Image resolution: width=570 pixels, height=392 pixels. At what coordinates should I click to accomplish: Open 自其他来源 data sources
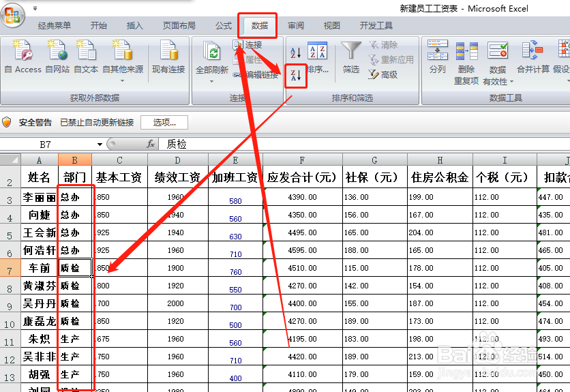tap(123, 60)
